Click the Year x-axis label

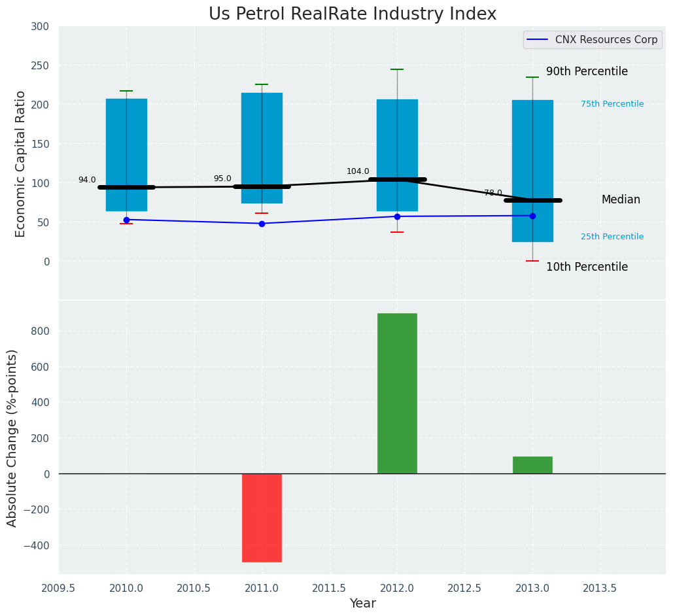coord(362,604)
